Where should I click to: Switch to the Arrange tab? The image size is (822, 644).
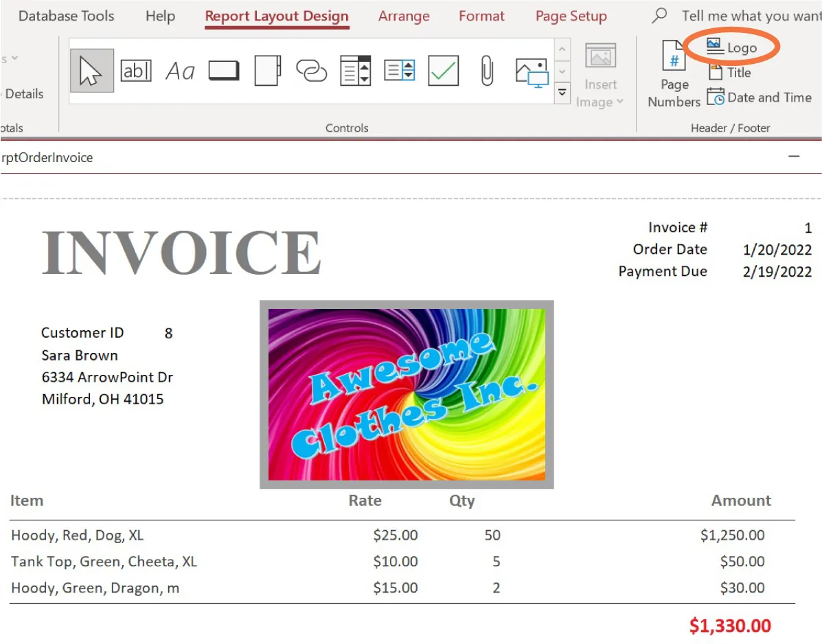404,16
